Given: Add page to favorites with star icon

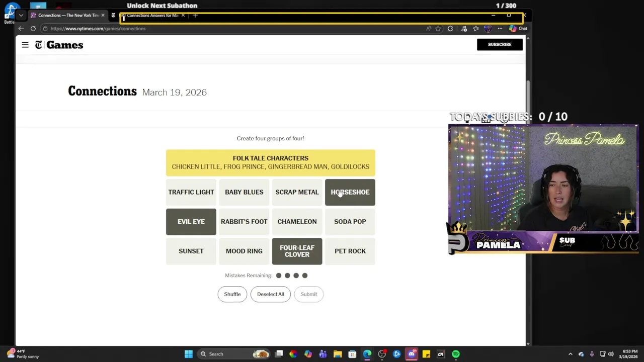Looking at the screenshot, I should tap(438, 29).
